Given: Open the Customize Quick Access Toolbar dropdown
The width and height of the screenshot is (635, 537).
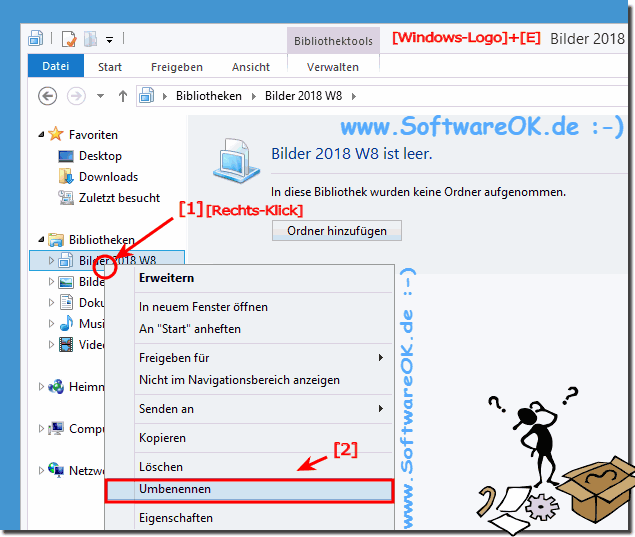Looking at the screenshot, I should (109, 40).
